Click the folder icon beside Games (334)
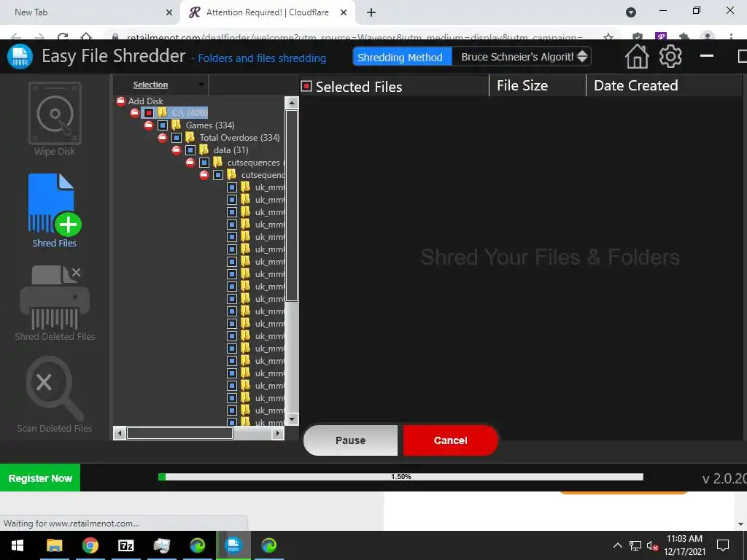Image resolution: width=747 pixels, height=560 pixels. [177, 125]
